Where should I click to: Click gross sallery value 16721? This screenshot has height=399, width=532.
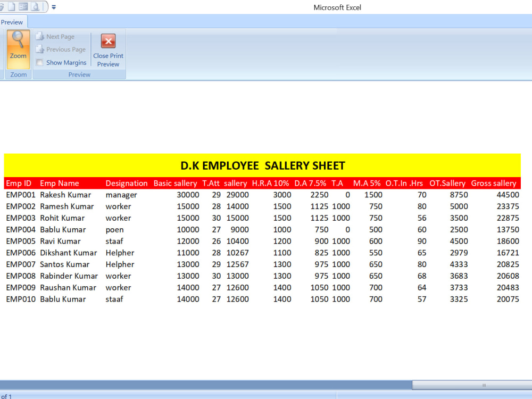pos(508,253)
